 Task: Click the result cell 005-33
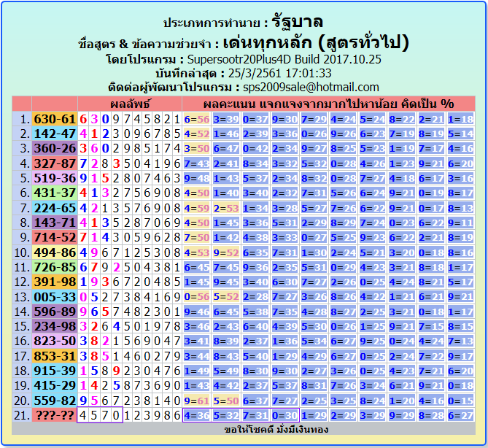click(x=55, y=297)
